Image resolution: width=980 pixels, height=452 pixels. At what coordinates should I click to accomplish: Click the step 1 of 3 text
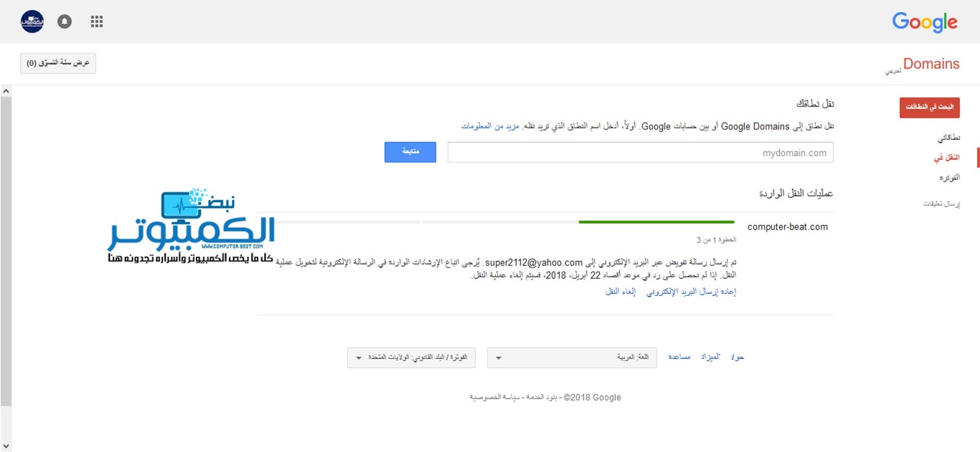pyautogui.click(x=716, y=240)
